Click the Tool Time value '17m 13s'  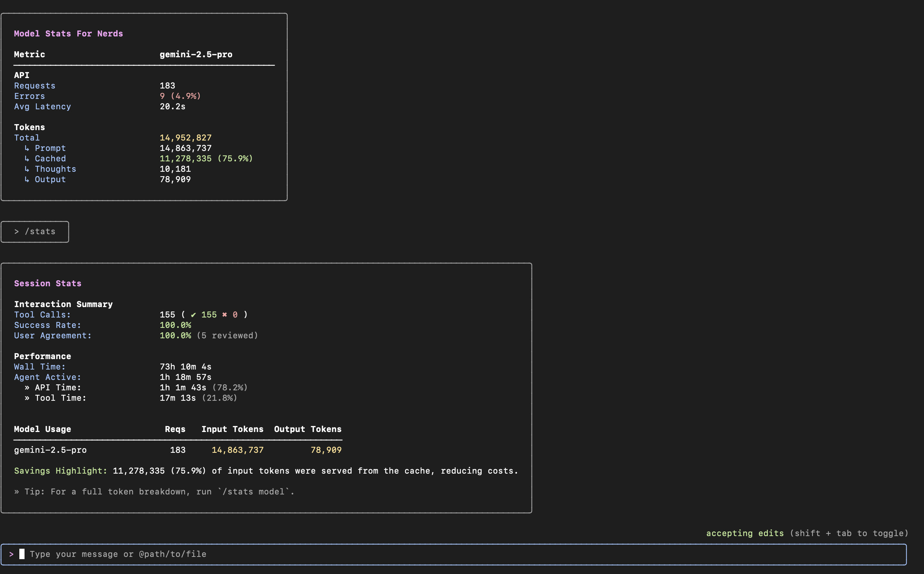pos(178,398)
